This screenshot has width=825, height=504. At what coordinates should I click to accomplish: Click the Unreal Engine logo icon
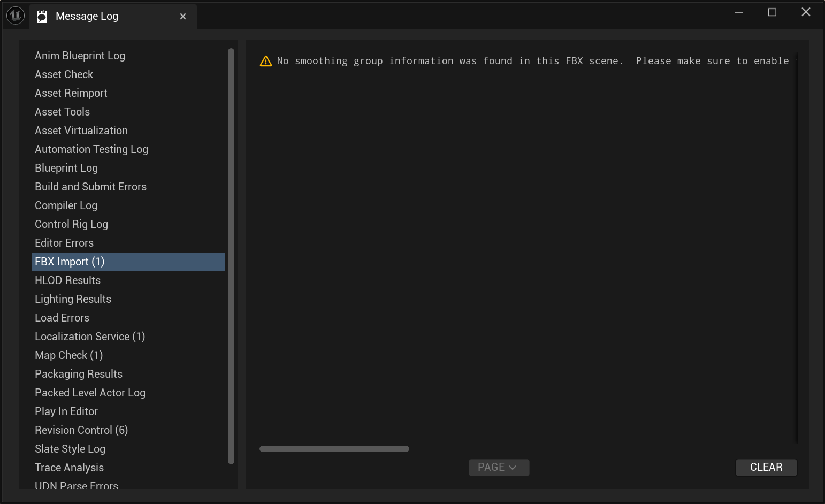[16, 16]
